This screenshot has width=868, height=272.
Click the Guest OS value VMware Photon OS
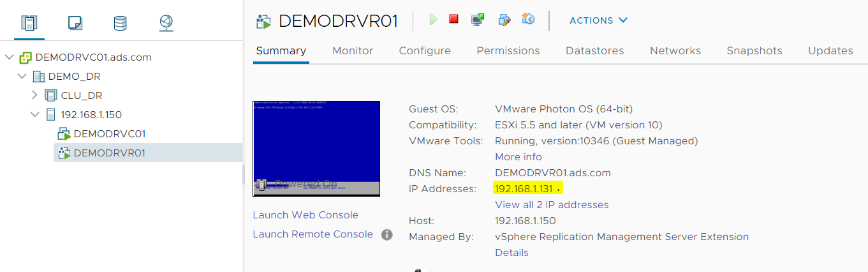tap(564, 109)
